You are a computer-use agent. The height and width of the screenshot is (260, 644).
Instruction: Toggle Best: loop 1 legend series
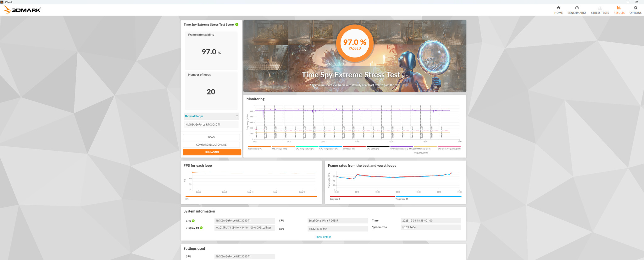click(362, 198)
